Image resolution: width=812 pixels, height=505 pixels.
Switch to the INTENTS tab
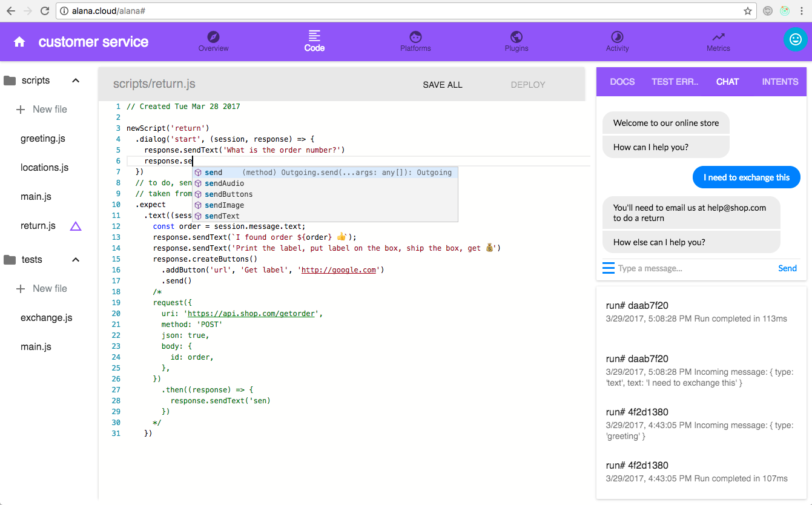(x=780, y=82)
